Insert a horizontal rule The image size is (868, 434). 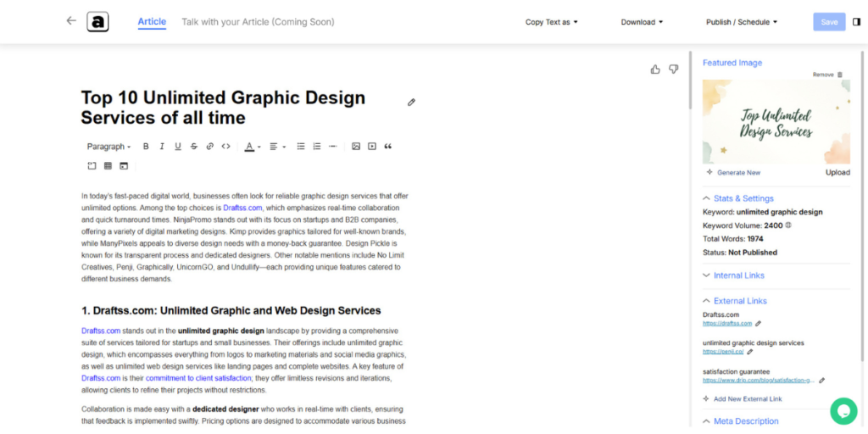pyautogui.click(x=332, y=146)
